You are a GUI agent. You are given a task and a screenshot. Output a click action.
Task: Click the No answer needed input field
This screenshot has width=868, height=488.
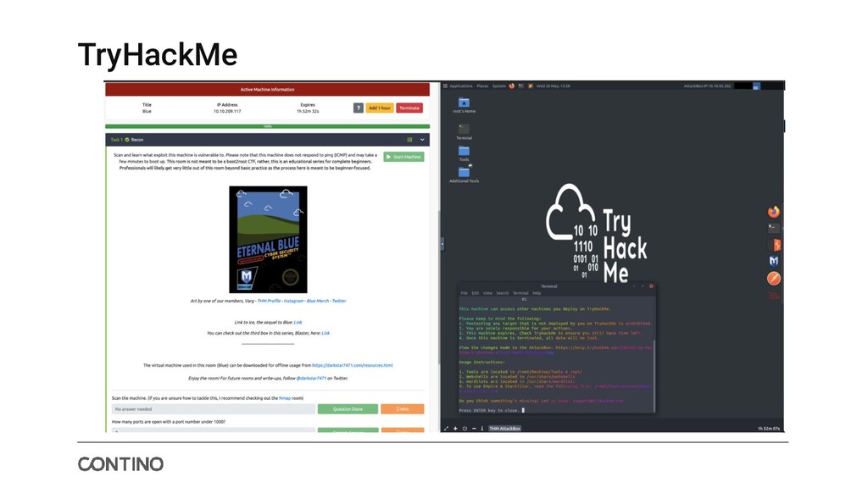[x=213, y=409]
